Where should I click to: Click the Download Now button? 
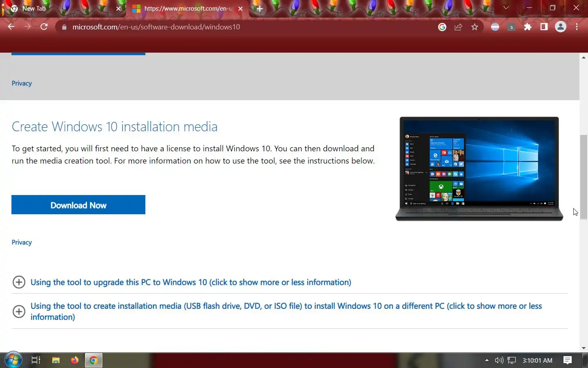78,205
